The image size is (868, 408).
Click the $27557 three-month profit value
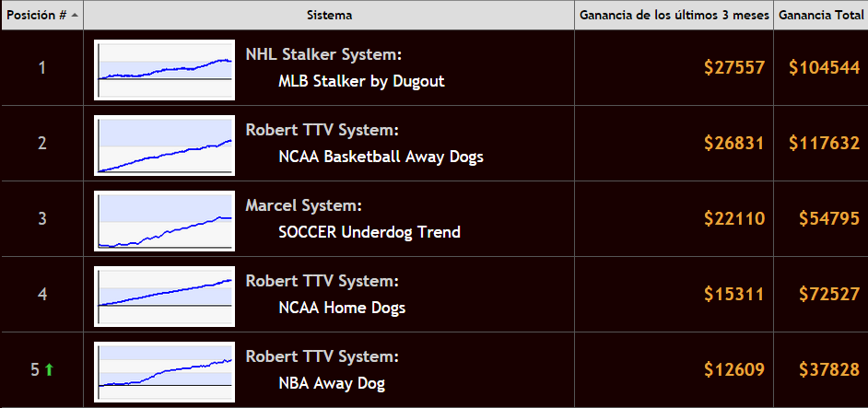(734, 67)
